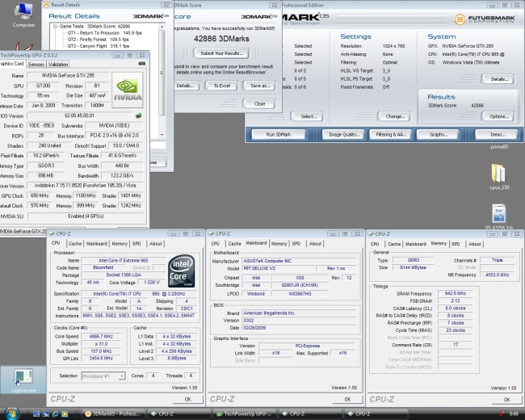Screen dimensions: 525x420
Task: Open the Graphs tool in 3DMark05
Action: pos(438,135)
